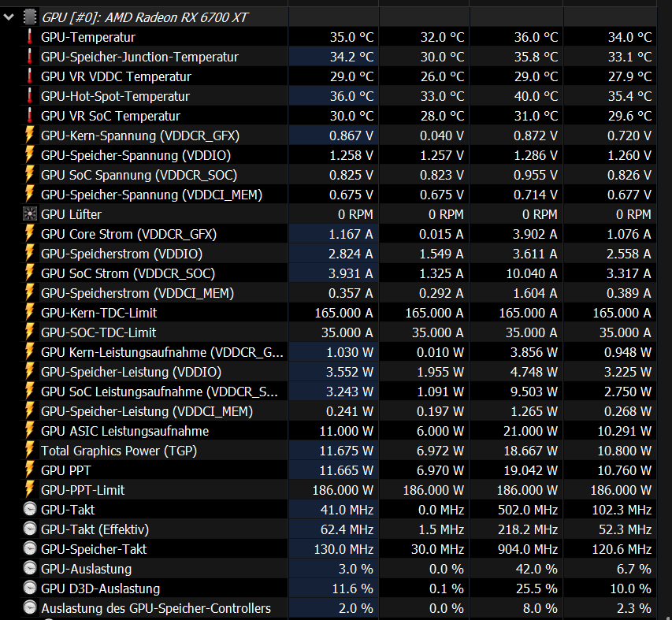Click the GPU chip icon in header row
672x620 pixels.
(x=30, y=17)
